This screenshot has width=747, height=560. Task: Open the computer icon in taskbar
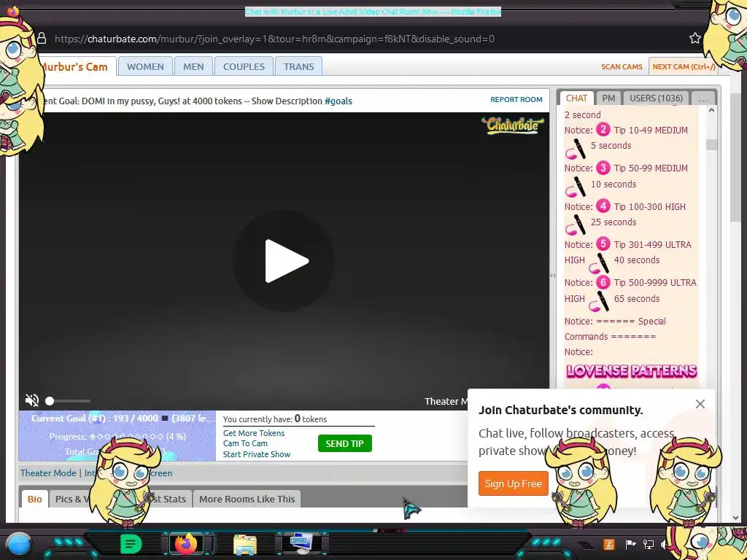pyautogui.click(x=301, y=543)
